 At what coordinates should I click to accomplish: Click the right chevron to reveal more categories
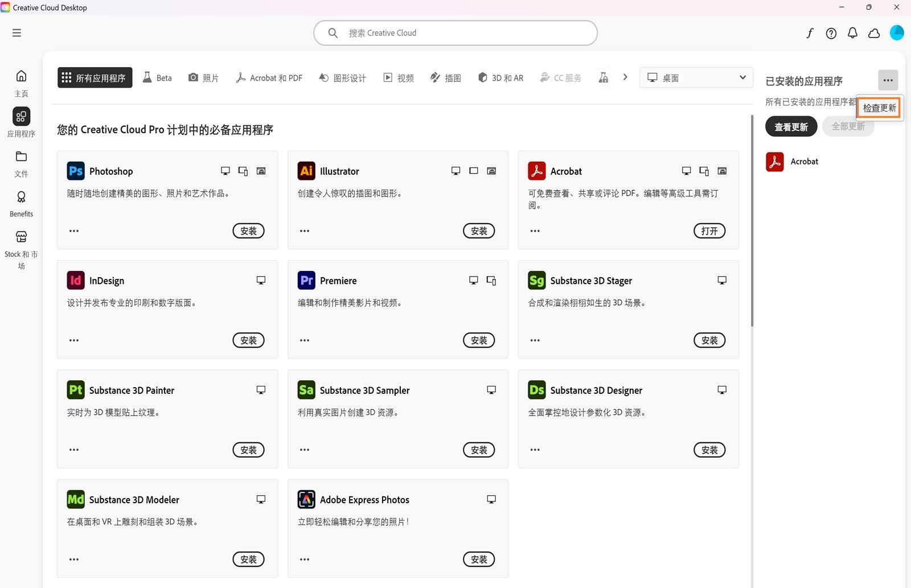[x=625, y=77]
